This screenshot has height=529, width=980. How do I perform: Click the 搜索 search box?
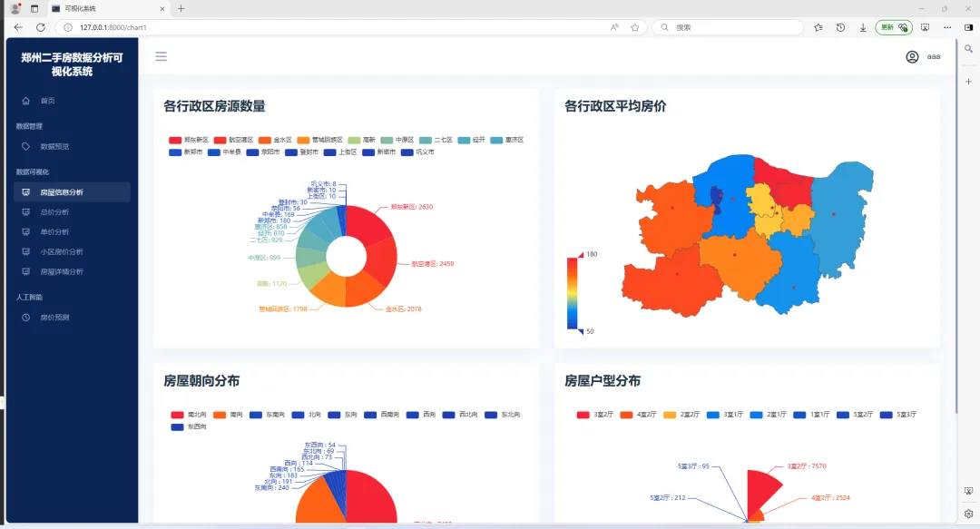(728, 27)
